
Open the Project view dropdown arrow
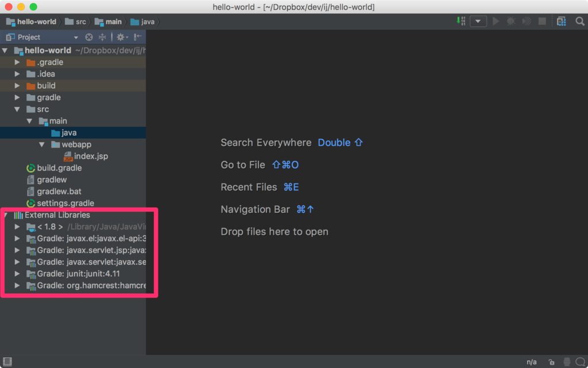[76, 37]
